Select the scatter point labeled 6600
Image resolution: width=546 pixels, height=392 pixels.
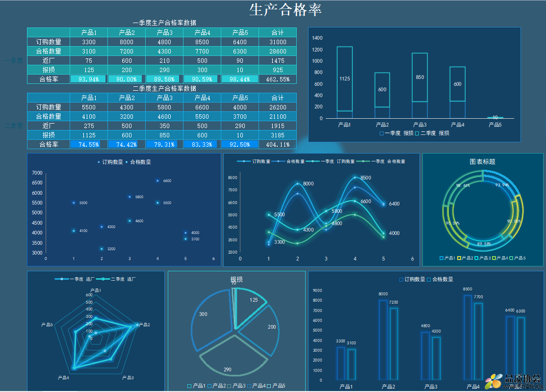(x=158, y=181)
